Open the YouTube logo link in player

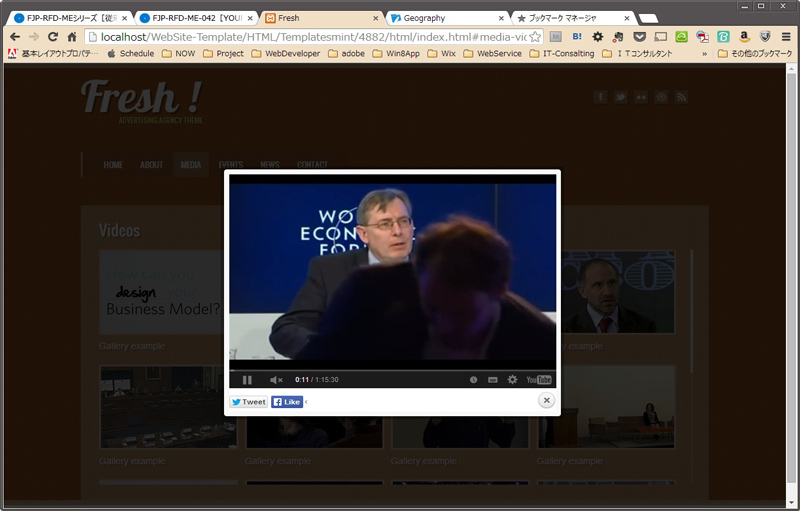(539, 379)
